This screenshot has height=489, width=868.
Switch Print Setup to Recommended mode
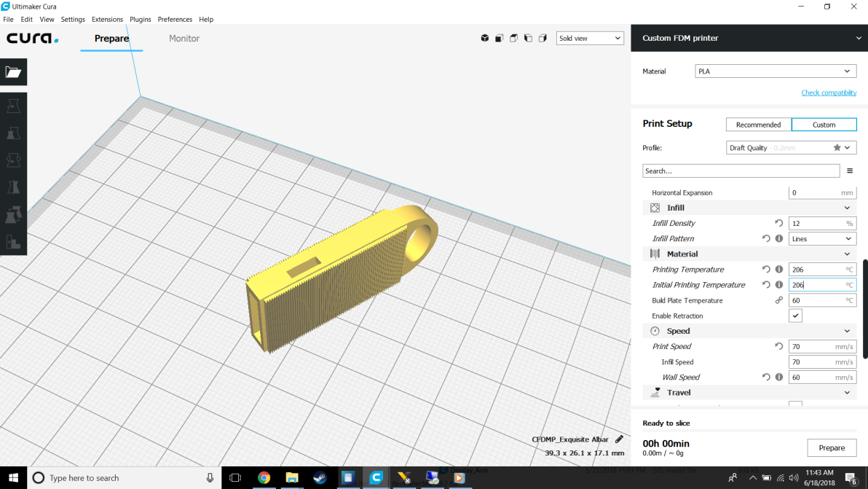click(758, 125)
